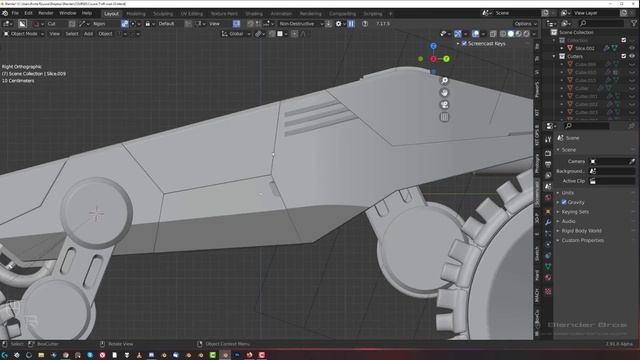Disable the Gravity checkbox
This screenshot has width=640, height=360.
click(x=564, y=202)
